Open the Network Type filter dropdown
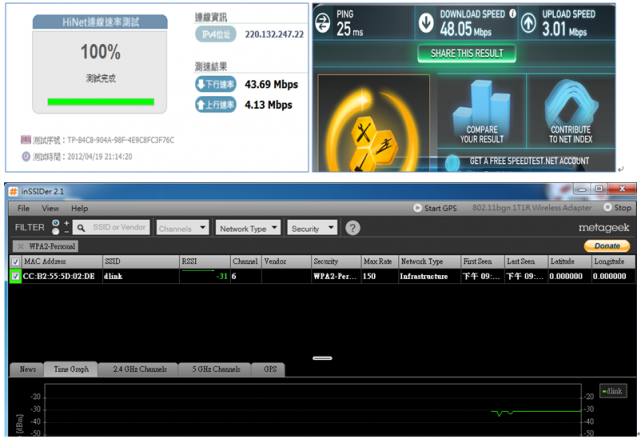 [248, 228]
